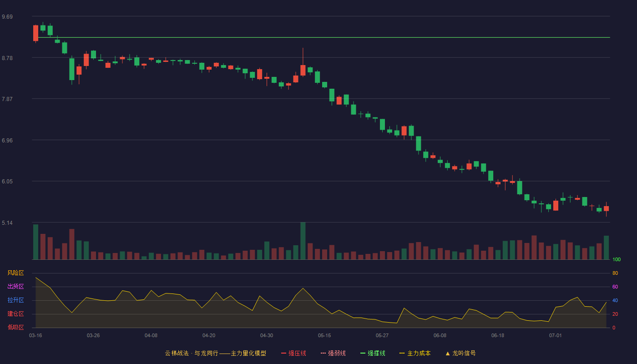Click the 05-27 date label
This screenshot has width=637, height=364.
382,335
